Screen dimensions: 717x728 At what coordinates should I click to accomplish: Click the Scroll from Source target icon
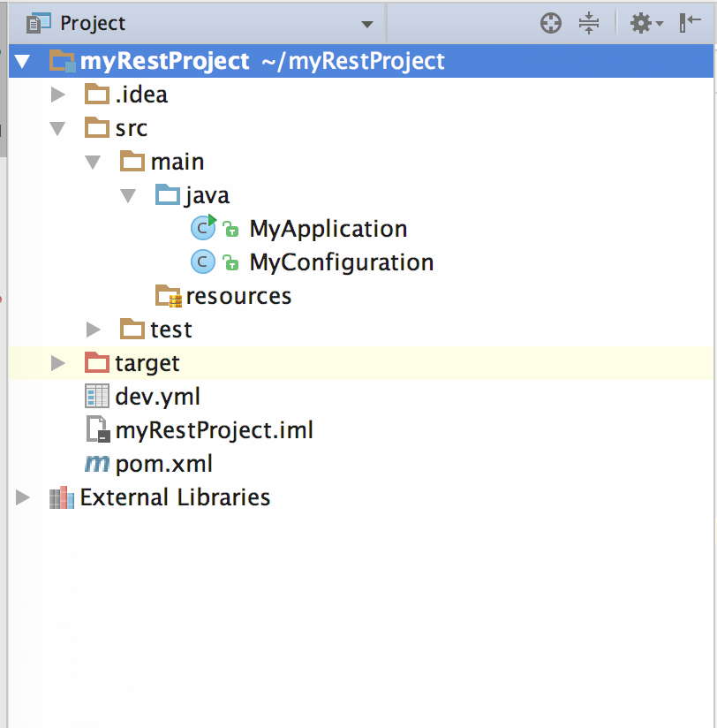tap(551, 24)
